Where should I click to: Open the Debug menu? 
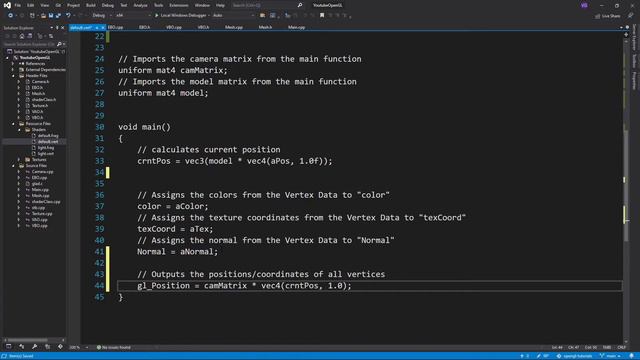(108, 5)
